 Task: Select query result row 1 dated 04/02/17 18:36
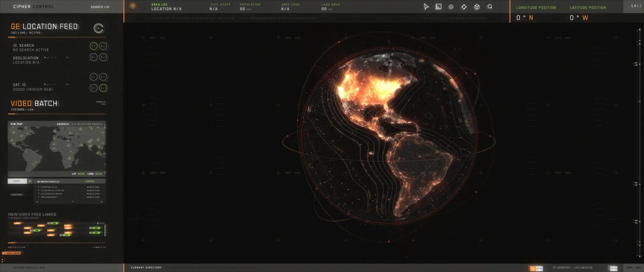pyautogui.click(x=69, y=187)
